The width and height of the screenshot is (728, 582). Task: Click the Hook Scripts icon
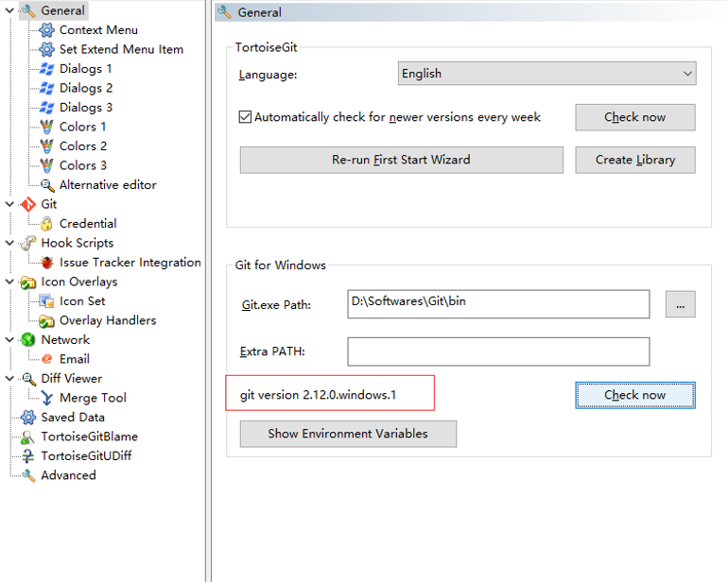tap(28, 243)
